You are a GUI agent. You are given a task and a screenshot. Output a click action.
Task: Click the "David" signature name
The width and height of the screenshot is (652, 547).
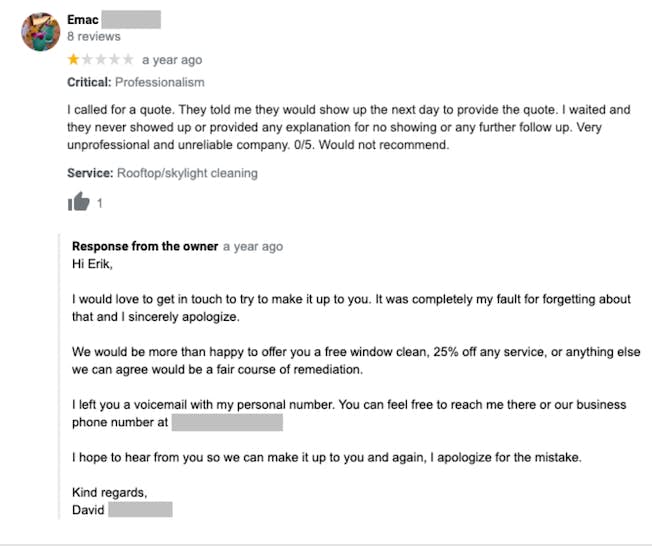88,510
